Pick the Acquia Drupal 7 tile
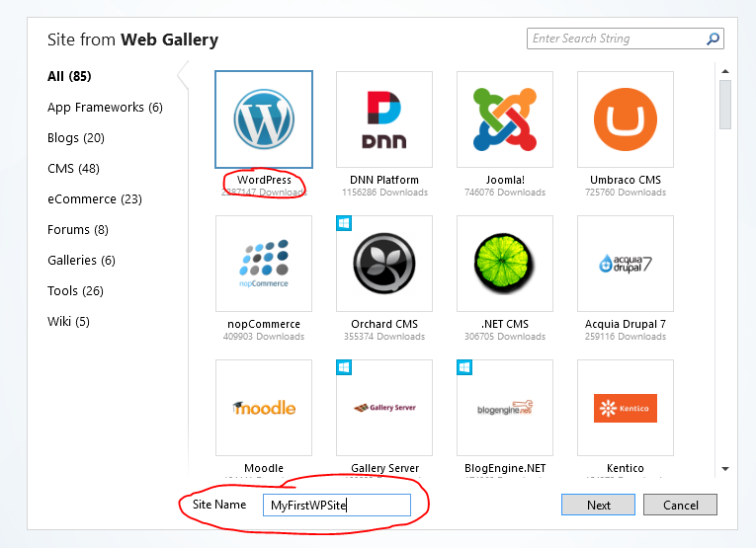Viewport: 756px width, 548px height. pos(626,264)
